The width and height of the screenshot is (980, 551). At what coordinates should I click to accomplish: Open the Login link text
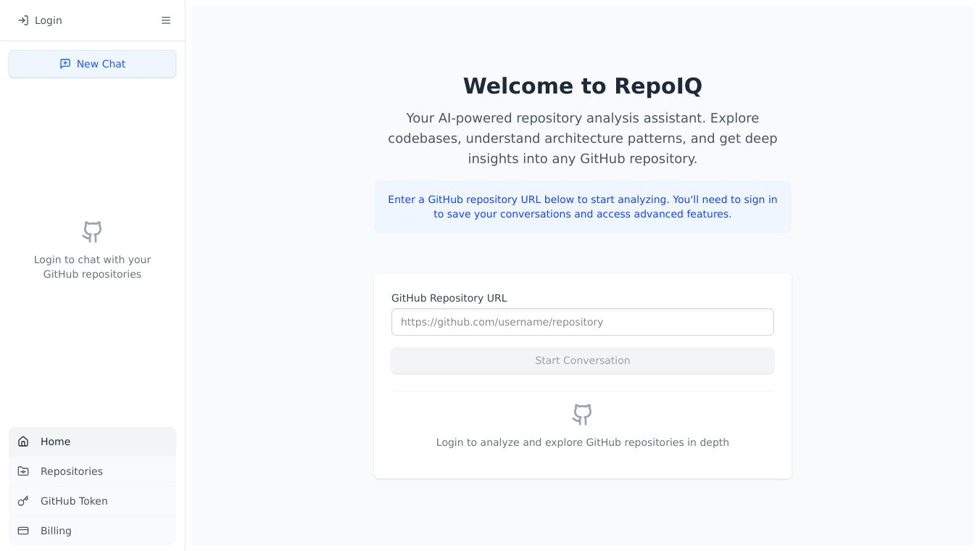point(48,20)
